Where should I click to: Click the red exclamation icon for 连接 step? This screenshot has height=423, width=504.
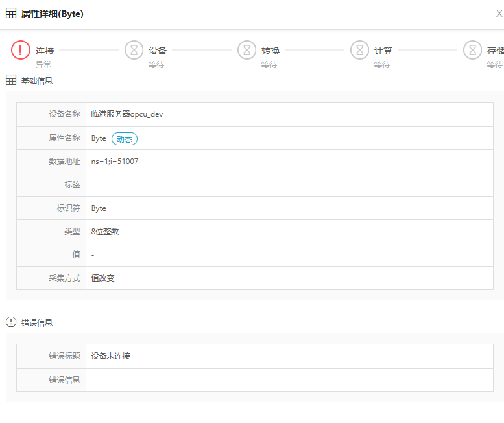coord(21,50)
